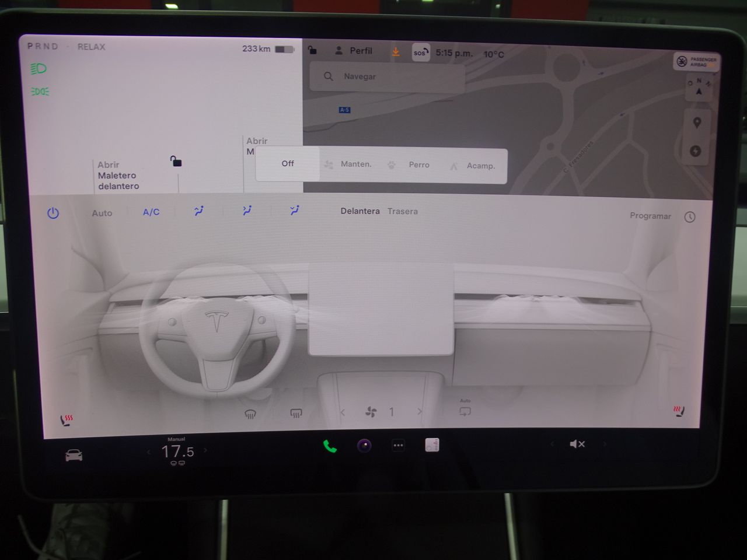Tap the parking lights indicator icon

40,92
